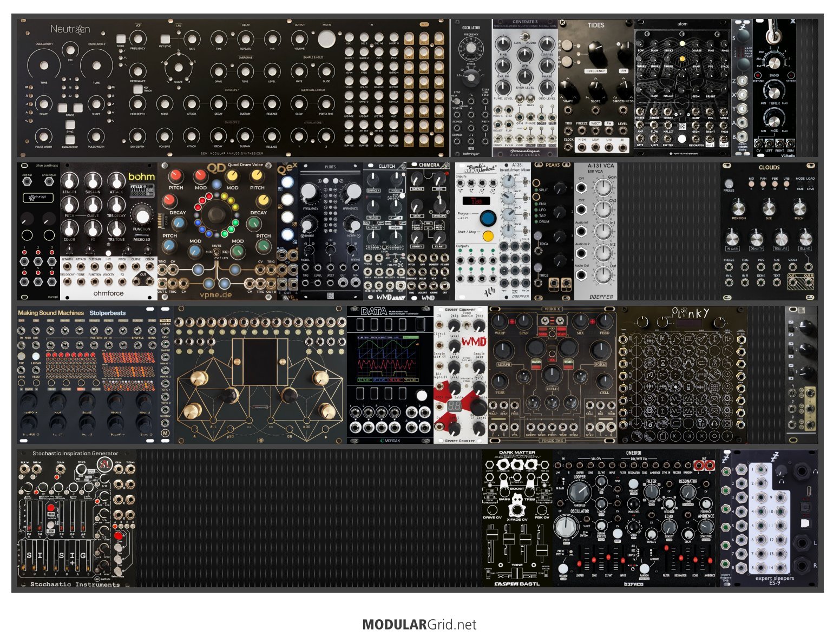Click the Neutron oscillator MIX knob
The height and width of the screenshot is (636, 840).
70,50
